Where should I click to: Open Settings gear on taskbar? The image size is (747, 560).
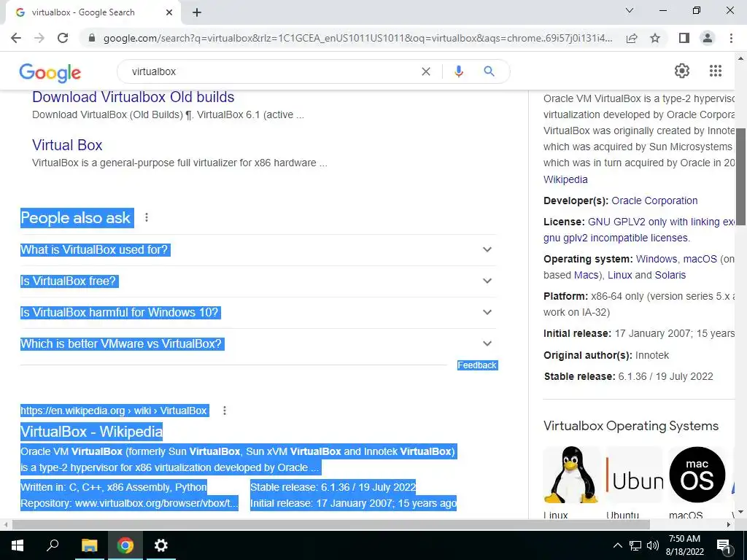tap(161, 545)
